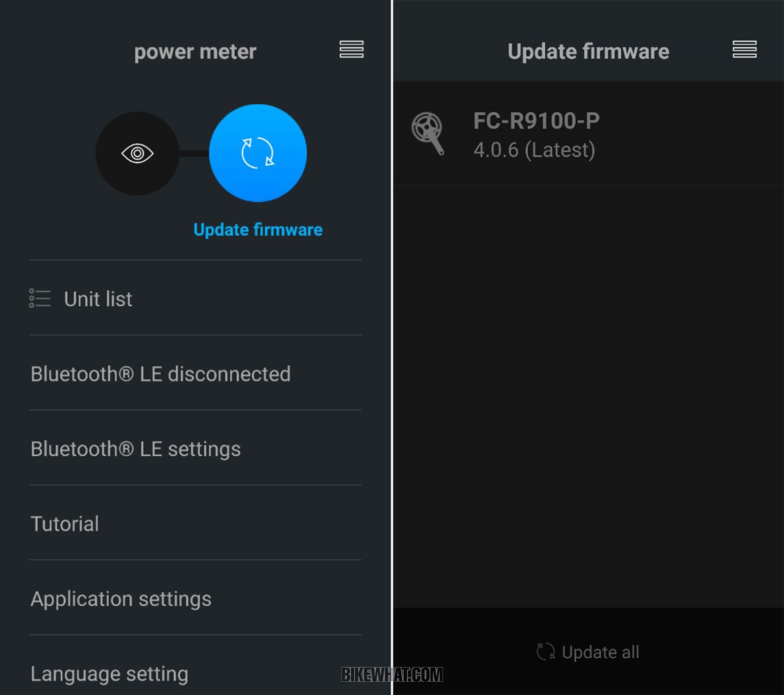Click the list icon beside Unit list
The image size is (784, 695).
(x=40, y=298)
